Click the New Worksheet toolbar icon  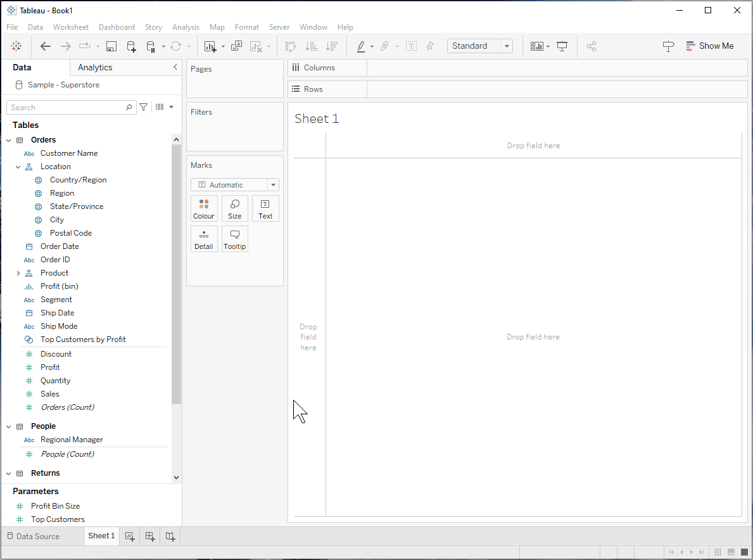[210, 46]
